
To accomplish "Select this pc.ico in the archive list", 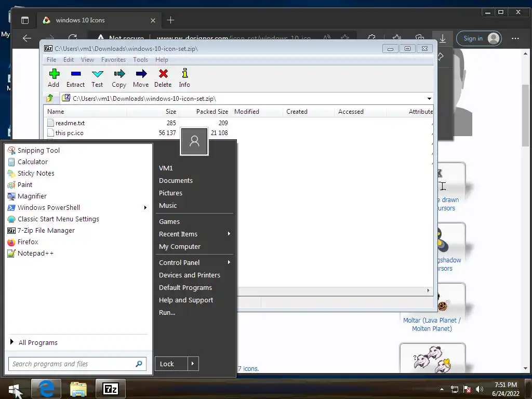I will (x=69, y=133).
